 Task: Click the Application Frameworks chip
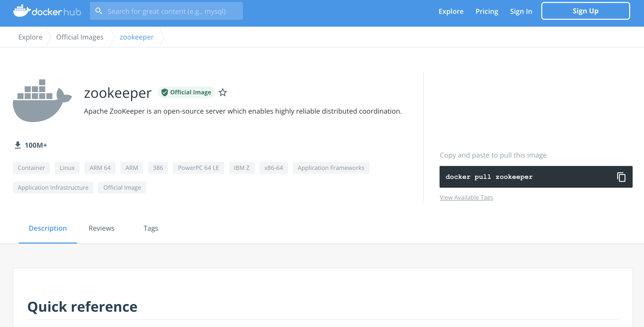(x=331, y=168)
